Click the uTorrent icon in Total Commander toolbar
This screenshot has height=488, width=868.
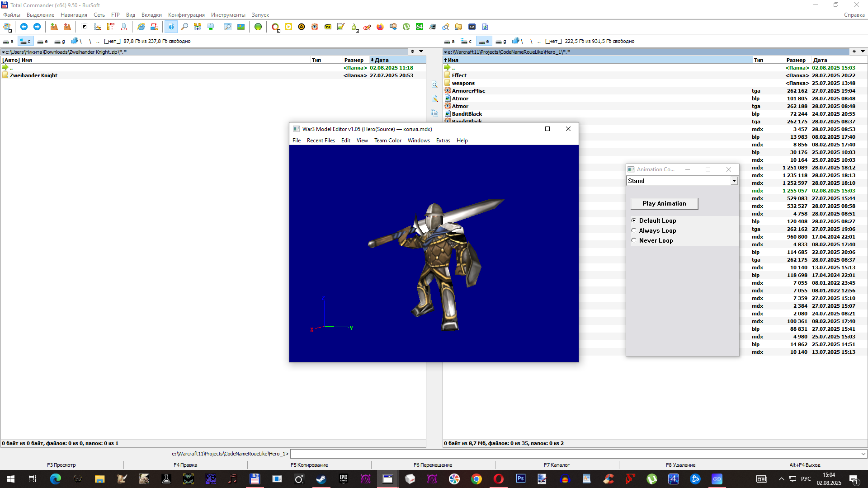point(406,27)
